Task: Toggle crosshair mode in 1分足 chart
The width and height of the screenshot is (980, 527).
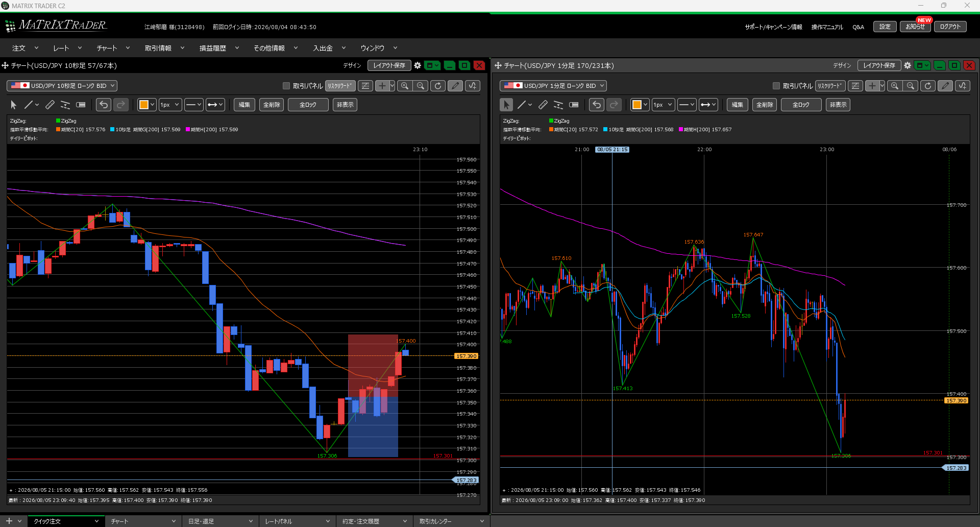Action: (x=872, y=86)
